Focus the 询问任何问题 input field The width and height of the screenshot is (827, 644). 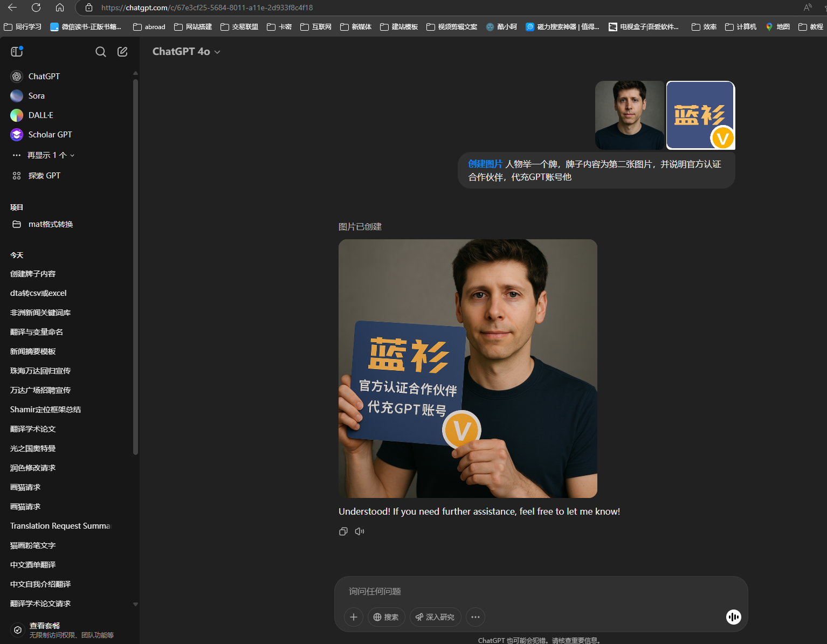pyautogui.click(x=541, y=591)
